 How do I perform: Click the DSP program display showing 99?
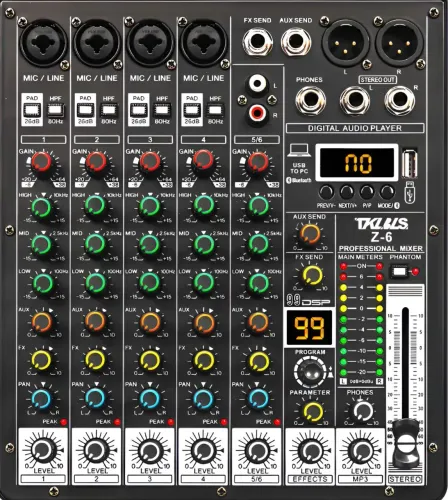tap(310, 328)
